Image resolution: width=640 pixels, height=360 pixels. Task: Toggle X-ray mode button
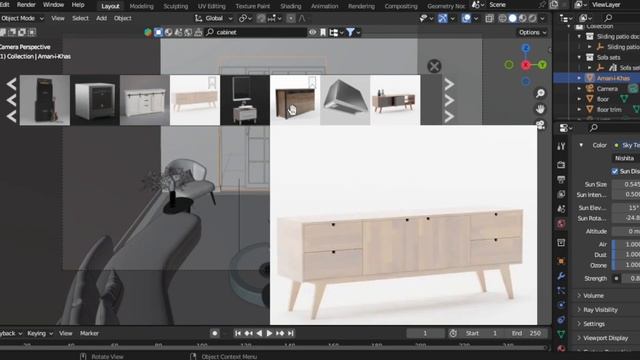(489, 18)
